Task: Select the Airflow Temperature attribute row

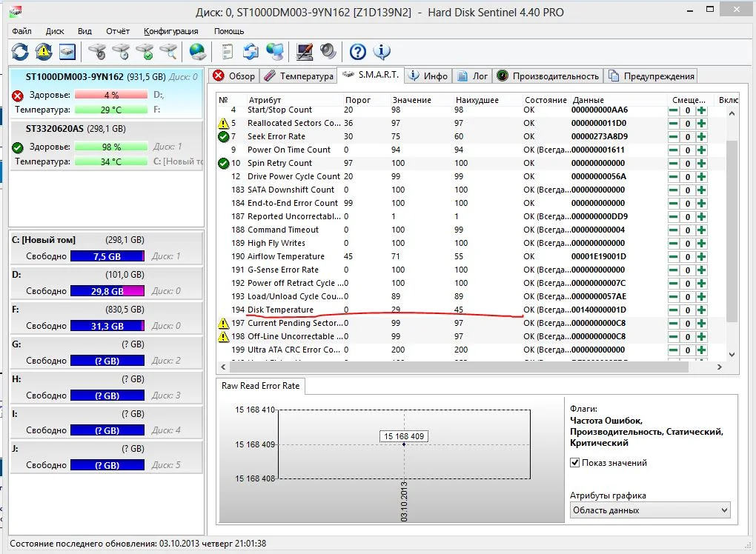Action: coord(285,257)
